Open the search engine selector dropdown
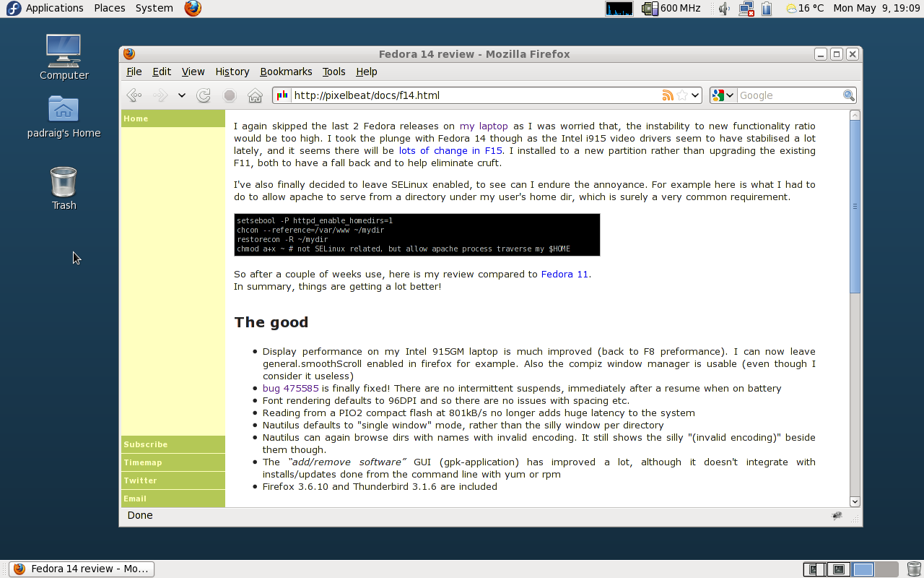The width and height of the screenshot is (924, 578). (723, 95)
